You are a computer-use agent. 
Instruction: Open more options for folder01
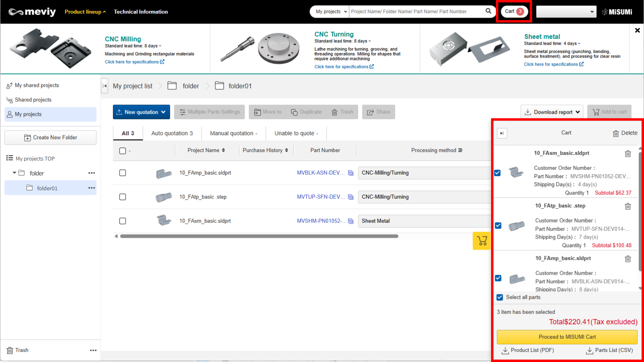coord(92,188)
